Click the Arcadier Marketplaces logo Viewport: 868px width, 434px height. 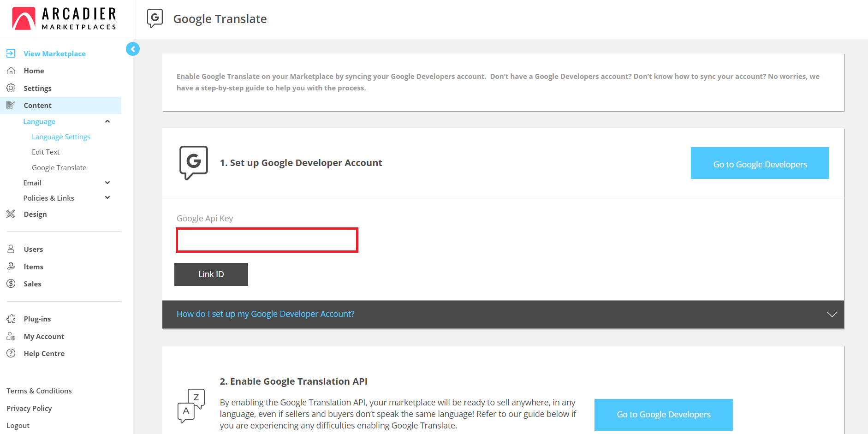click(64, 19)
